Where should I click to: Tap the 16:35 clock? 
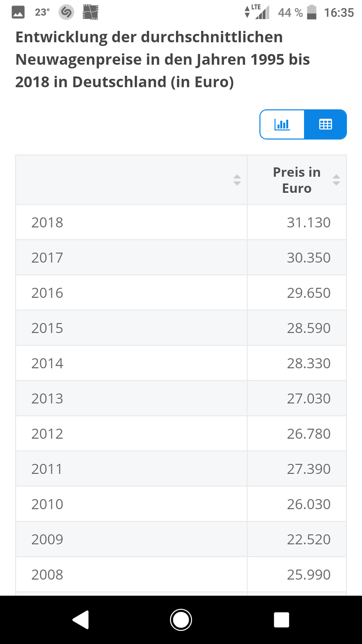(339, 13)
